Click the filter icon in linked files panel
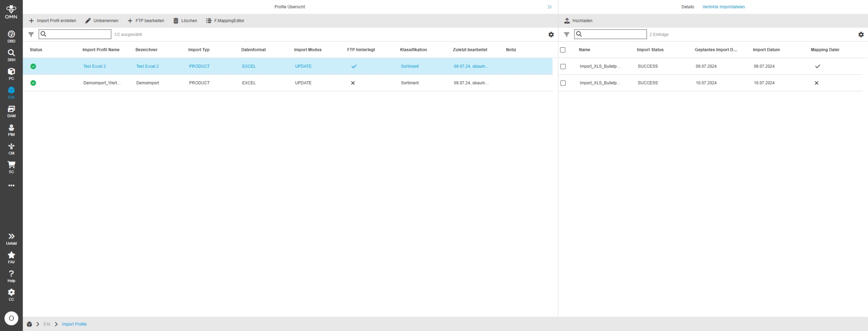The width and height of the screenshot is (868, 331). pos(567,35)
